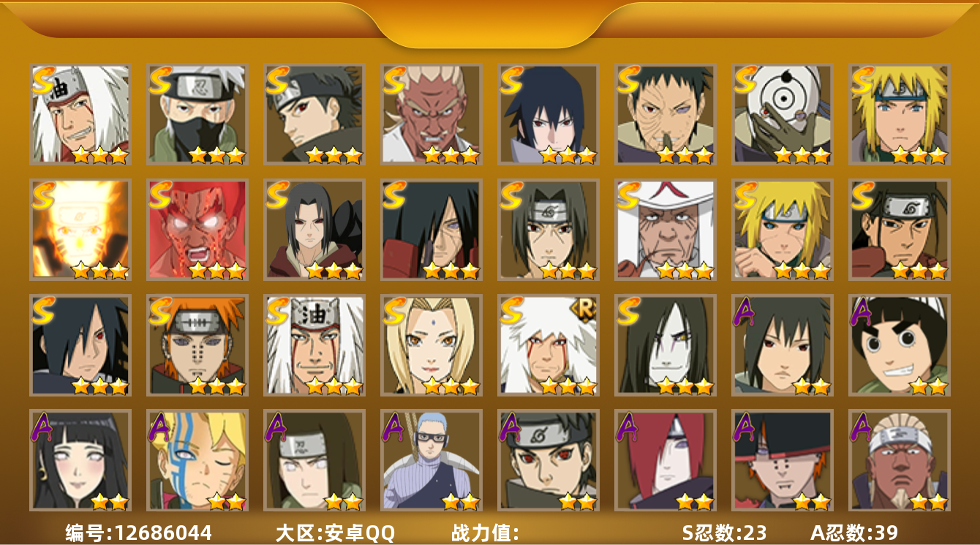Open the orange-haired Pain portrait with piercings
The image size is (980, 545).
click(x=197, y=345)
